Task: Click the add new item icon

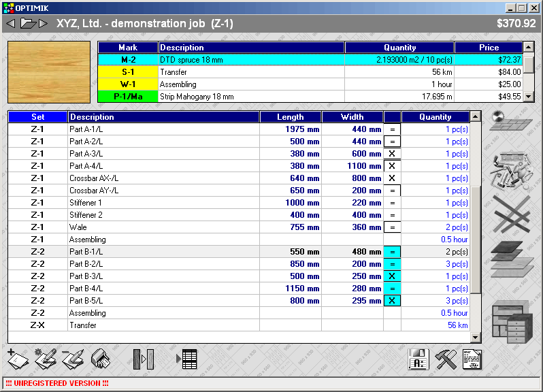Action: coord(17,358)
